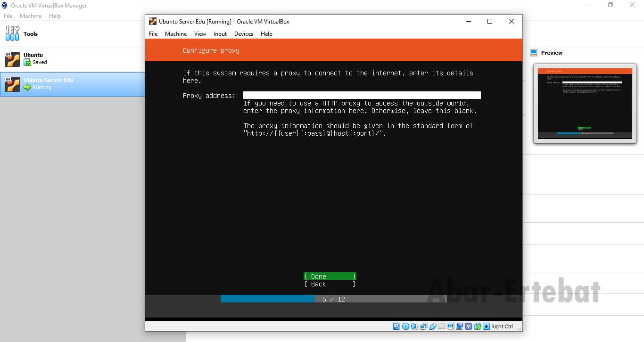This screenshot has width=644, height=342.
Task: Close the Ubuntu Server Edu VM window
Action: pyautogui.click(x=512, y=21)
